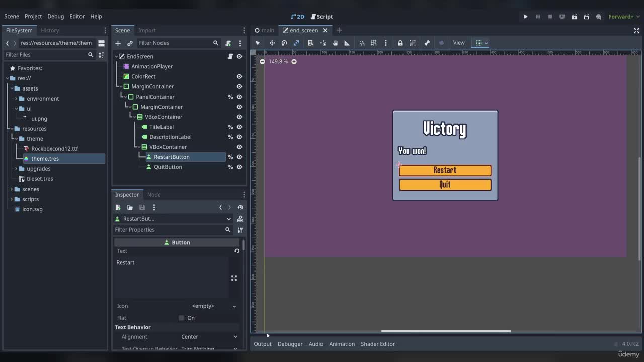The width and height of the screenshot is (644, 362).
Task: Open the Debugger bottom panel
Action: (x=290, y=344)
